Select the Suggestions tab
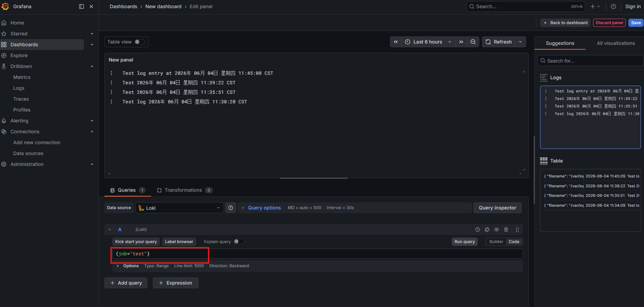 560,43
